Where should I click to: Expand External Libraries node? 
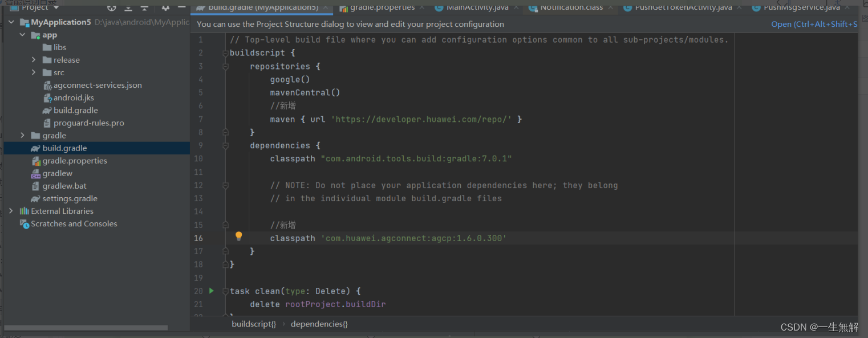click(11, 211)
